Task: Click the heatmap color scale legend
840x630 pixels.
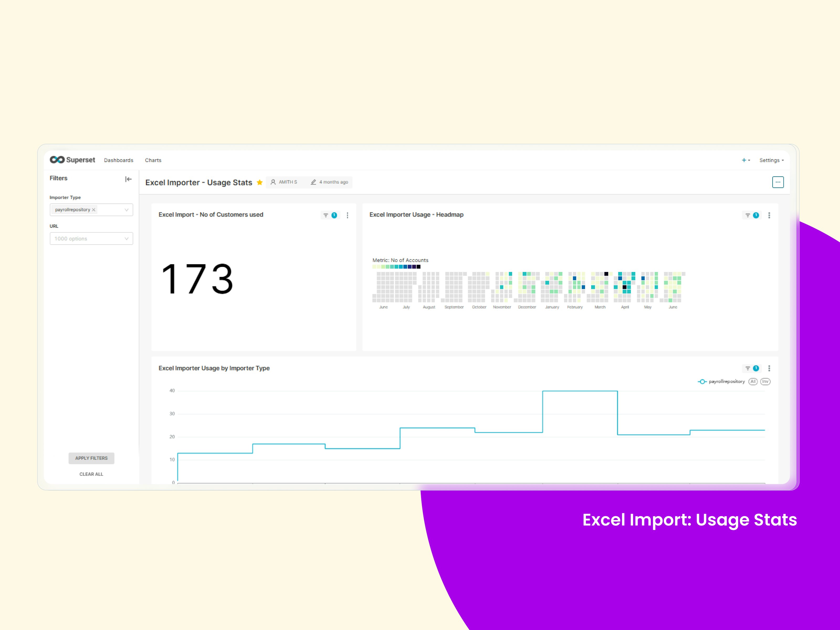Action: [x=396, y=267]
